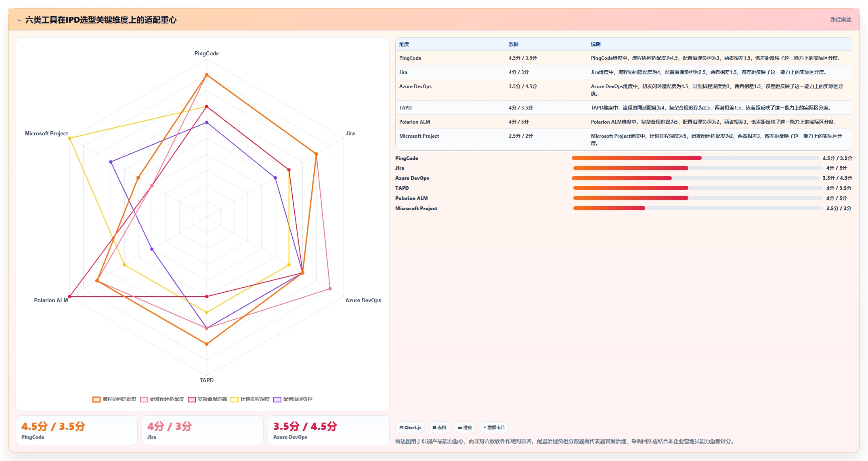Click the red data point at Polarion ALM vertex
This screenshot has height=461, width=868.
click(x=70, y=297)
